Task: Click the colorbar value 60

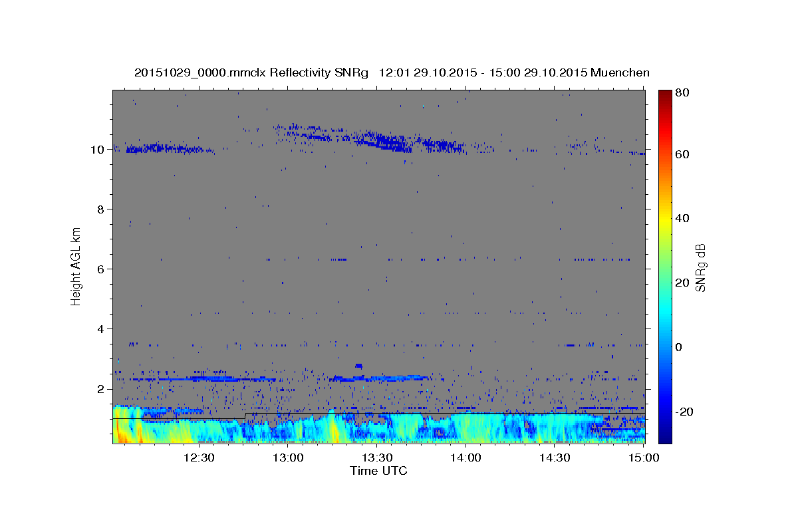Action: (x=682, y=154)
